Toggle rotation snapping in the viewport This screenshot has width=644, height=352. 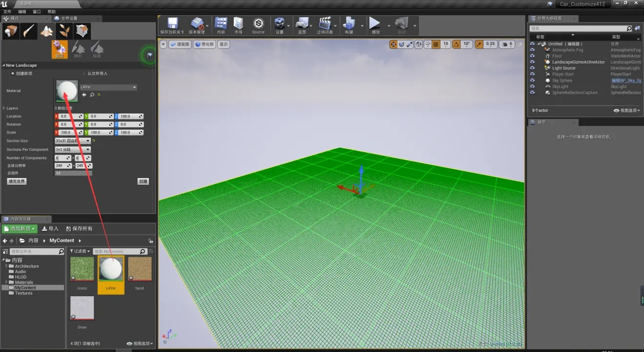coord(456,44)
